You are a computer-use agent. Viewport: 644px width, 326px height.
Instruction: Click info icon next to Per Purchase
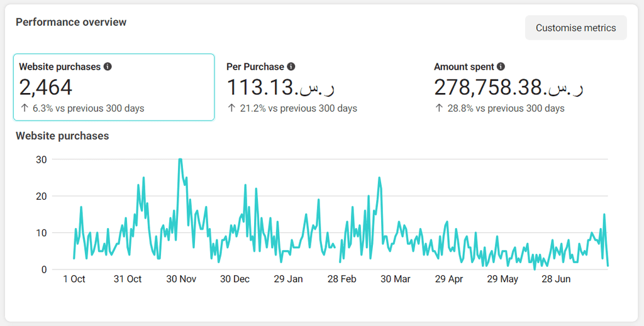point(291,67)
